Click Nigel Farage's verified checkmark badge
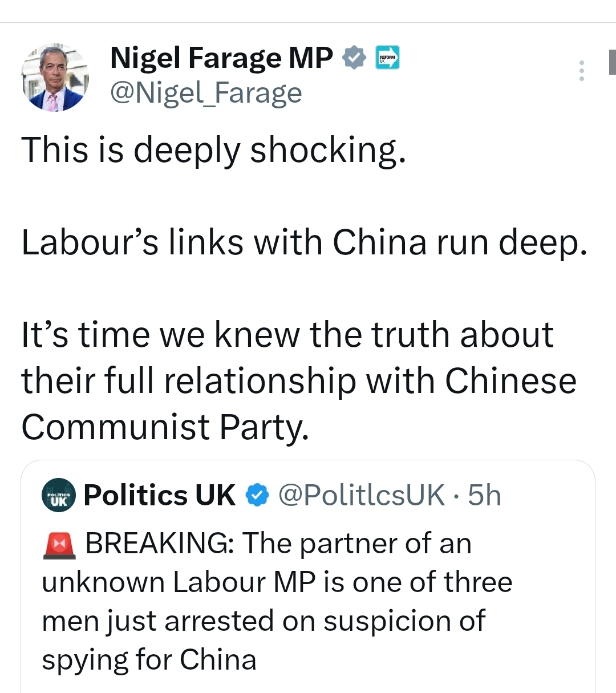The image size is (616, 693). (354, 58)
